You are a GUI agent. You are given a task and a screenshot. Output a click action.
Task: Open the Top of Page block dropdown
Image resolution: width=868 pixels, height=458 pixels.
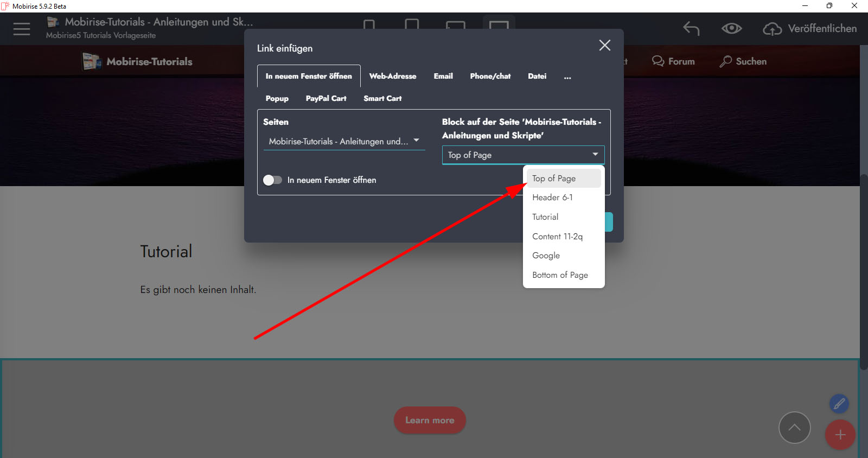(x=524, y=155)
